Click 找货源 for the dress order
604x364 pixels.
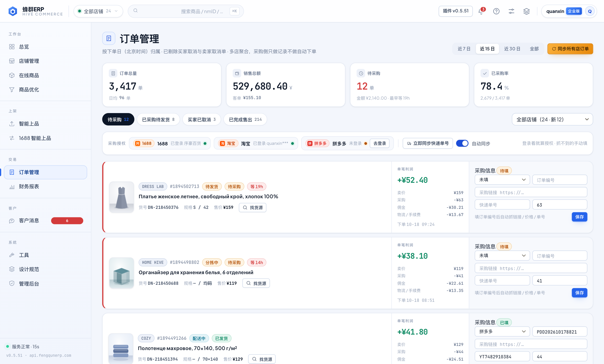click(253, 208)
